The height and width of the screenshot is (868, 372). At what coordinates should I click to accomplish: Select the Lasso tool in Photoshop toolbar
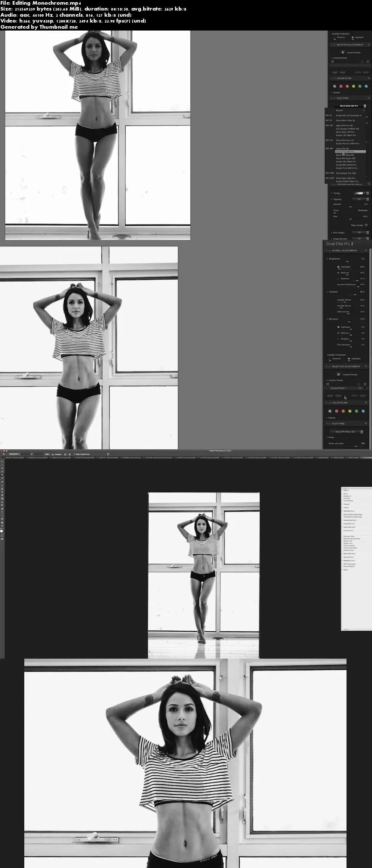(x=2, y=468)
